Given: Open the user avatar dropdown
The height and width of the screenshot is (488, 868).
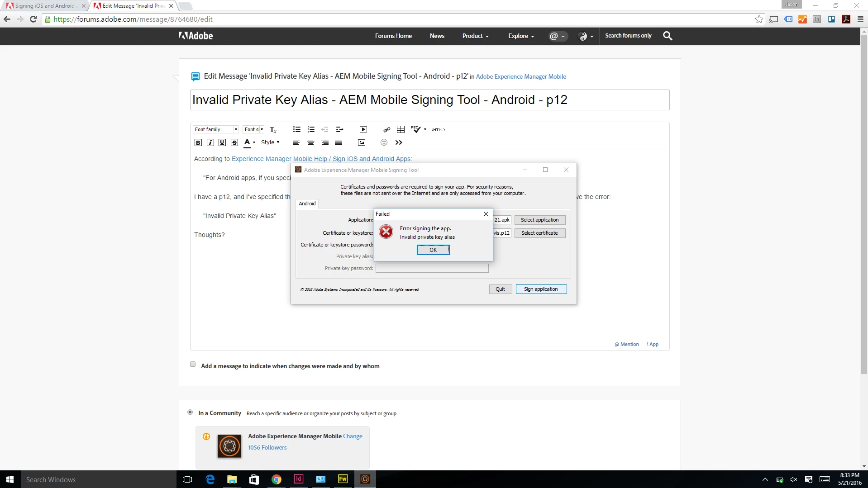Looking at the screenshot, I should [586, 36].
